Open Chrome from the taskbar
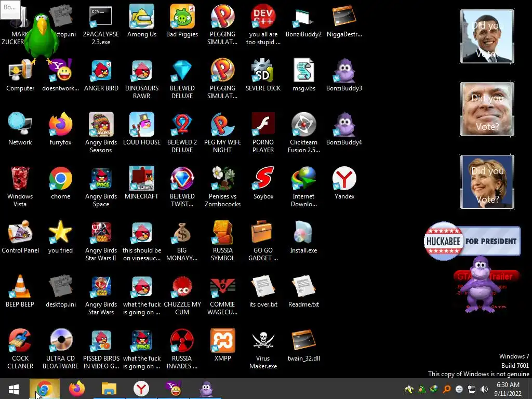 (x=45, y=389)
